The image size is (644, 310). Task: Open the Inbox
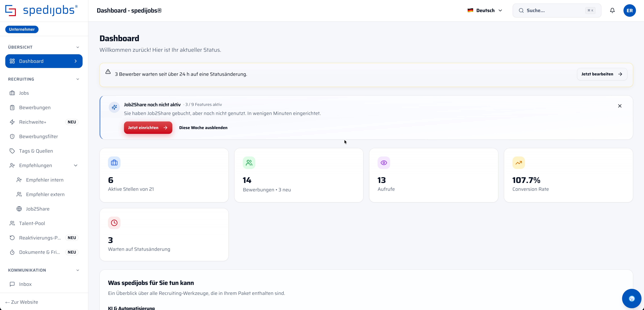pos(44,284)
